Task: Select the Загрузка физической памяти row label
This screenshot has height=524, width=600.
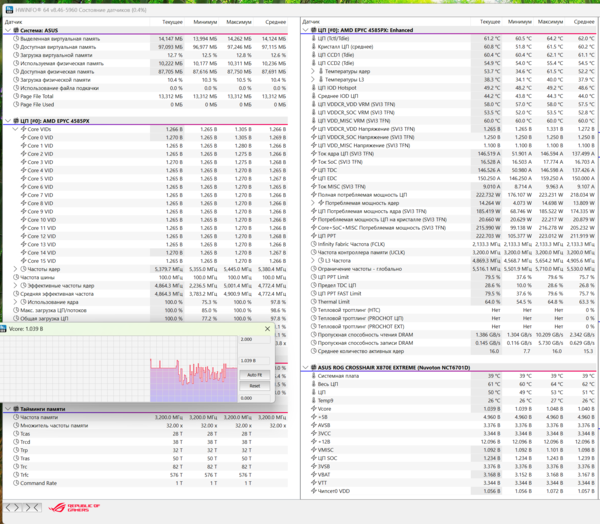Action: 55,80
